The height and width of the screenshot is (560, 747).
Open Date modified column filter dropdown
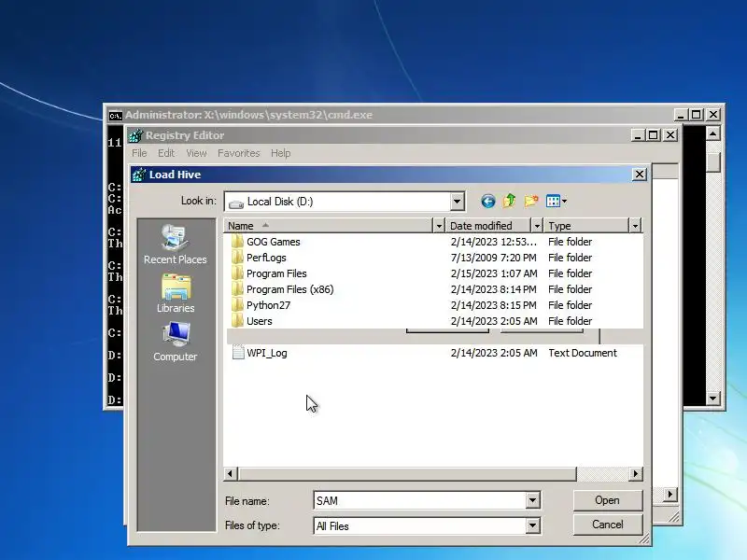(537, 226)
